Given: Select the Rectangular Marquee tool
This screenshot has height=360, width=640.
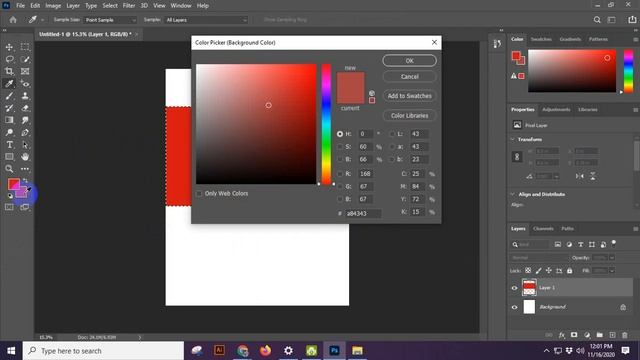Looking at the screenshot, I should pos(25,47).
